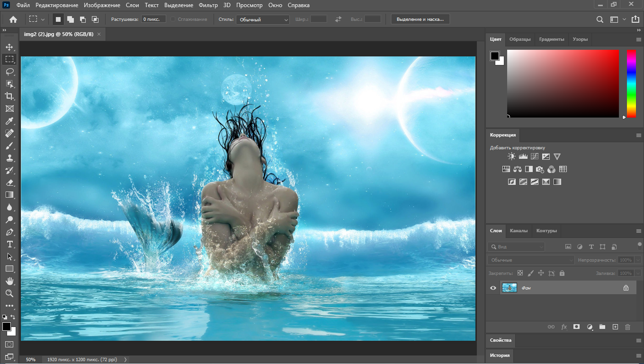
Task: Open the Edit Toolbar ellipsis menu
Action: click(x=9, y=306)
